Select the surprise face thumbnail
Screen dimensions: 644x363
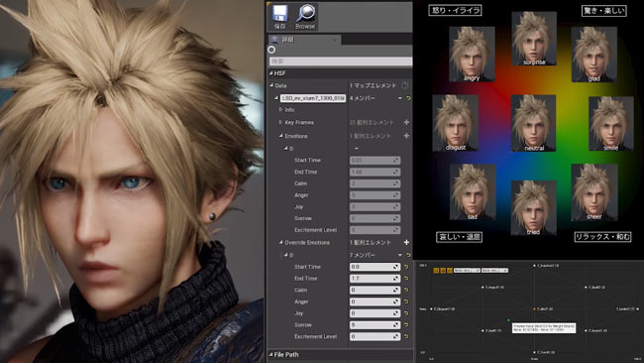[x=534, y=39]
